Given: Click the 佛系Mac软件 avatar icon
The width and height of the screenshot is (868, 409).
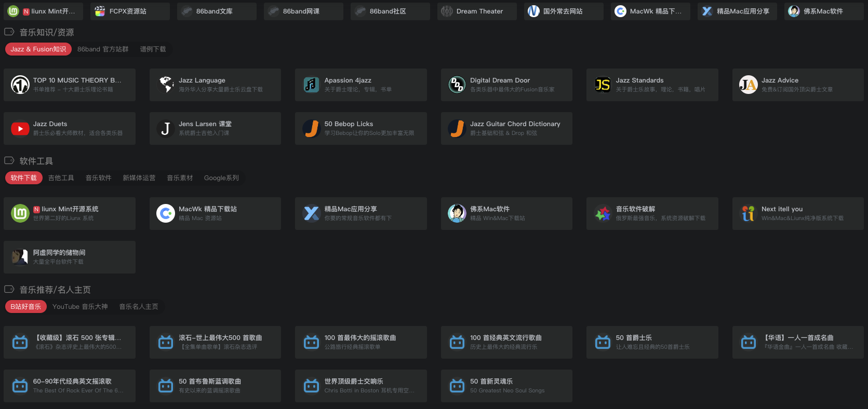Looking at the screenshot, I should coord(457,213).
